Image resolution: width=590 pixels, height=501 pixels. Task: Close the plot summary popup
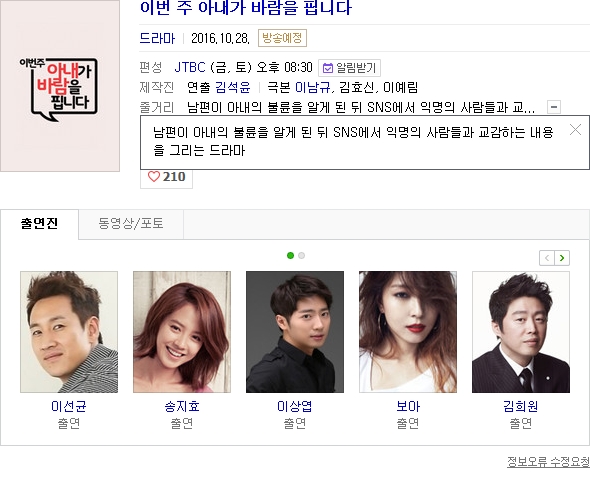[575, 130]
